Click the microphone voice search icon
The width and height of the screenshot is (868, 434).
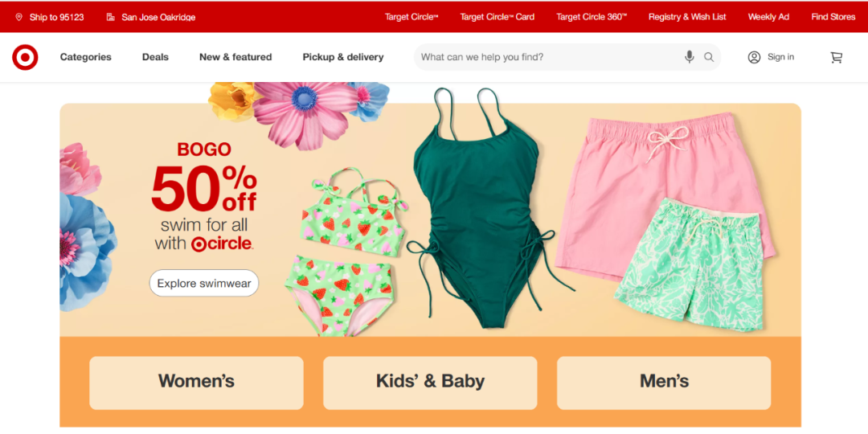690,57
